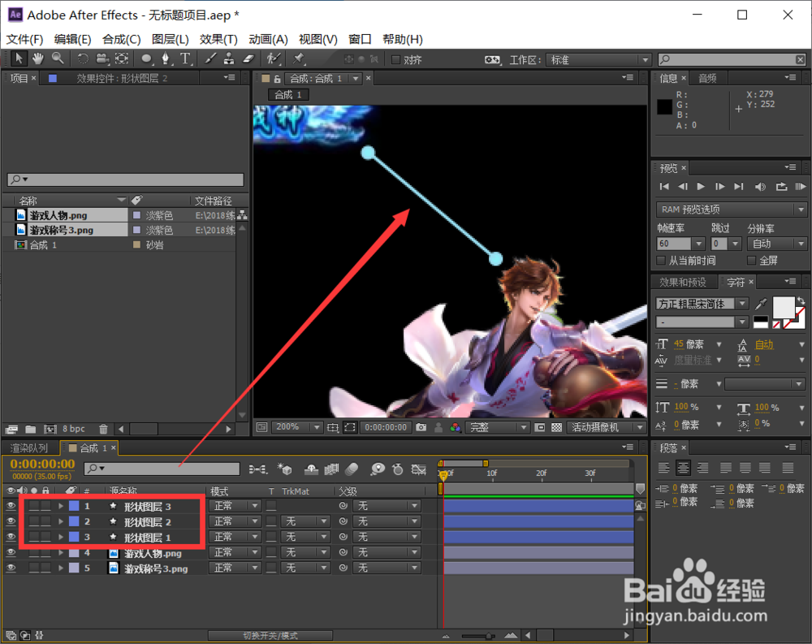812x644 pixels.
Task: Select the Clone Stamp tool
Action: pos(229,58)
